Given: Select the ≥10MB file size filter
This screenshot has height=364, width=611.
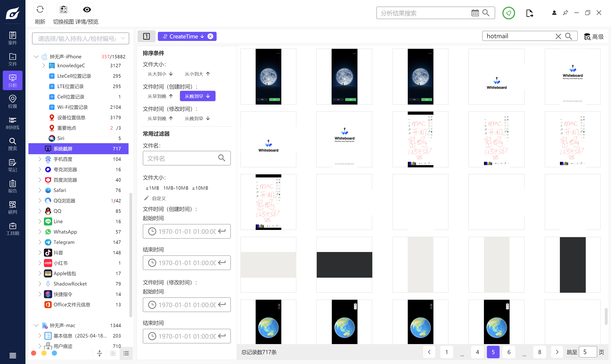Looking at the screenshot, I should [200, 188].
